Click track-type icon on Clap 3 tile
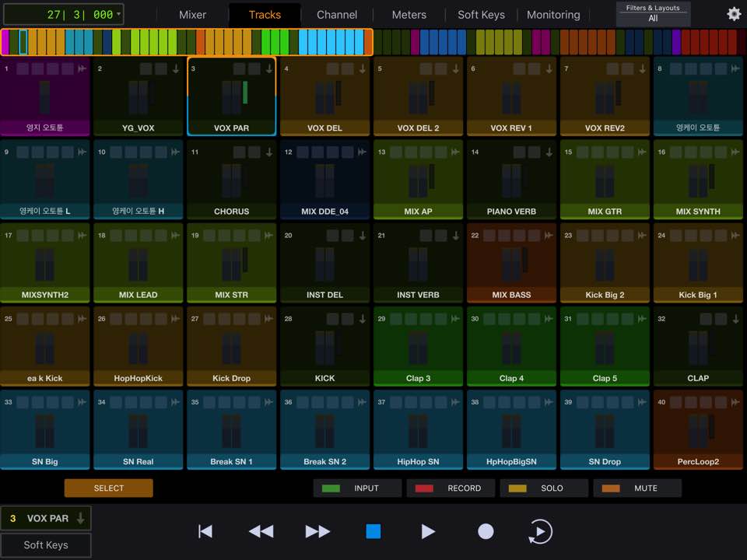Viewport: 747px width, 560px height. (x=455, y=319)
